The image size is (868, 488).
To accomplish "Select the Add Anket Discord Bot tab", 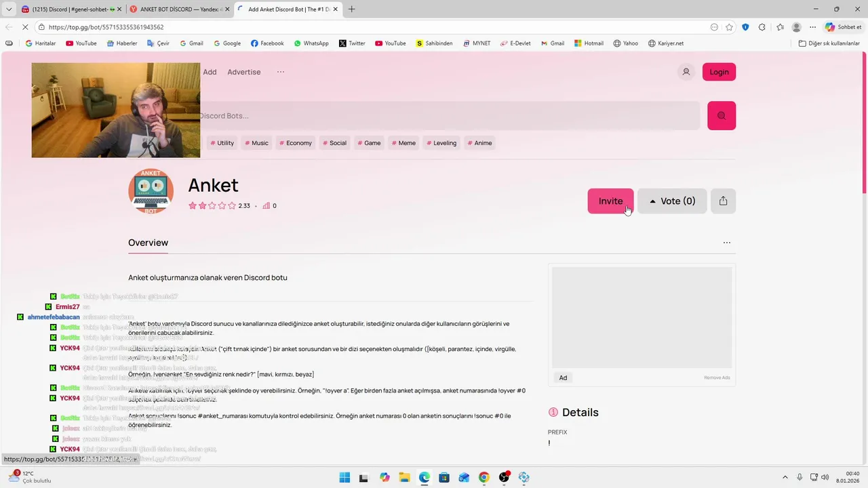I will click(288, 9).
